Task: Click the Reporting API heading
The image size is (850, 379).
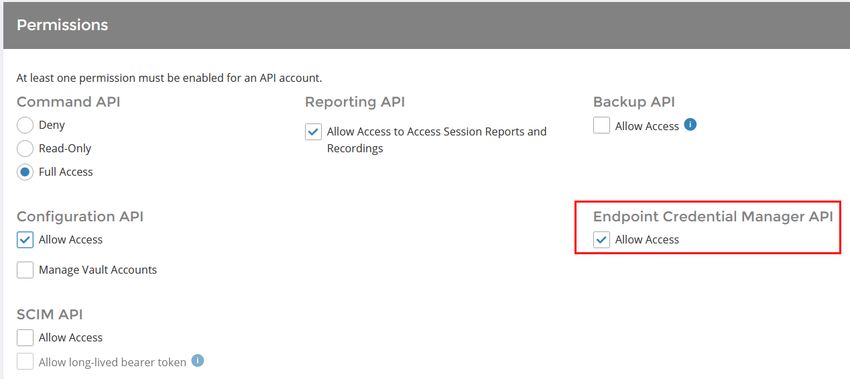Action: click(x=355, y=102)
